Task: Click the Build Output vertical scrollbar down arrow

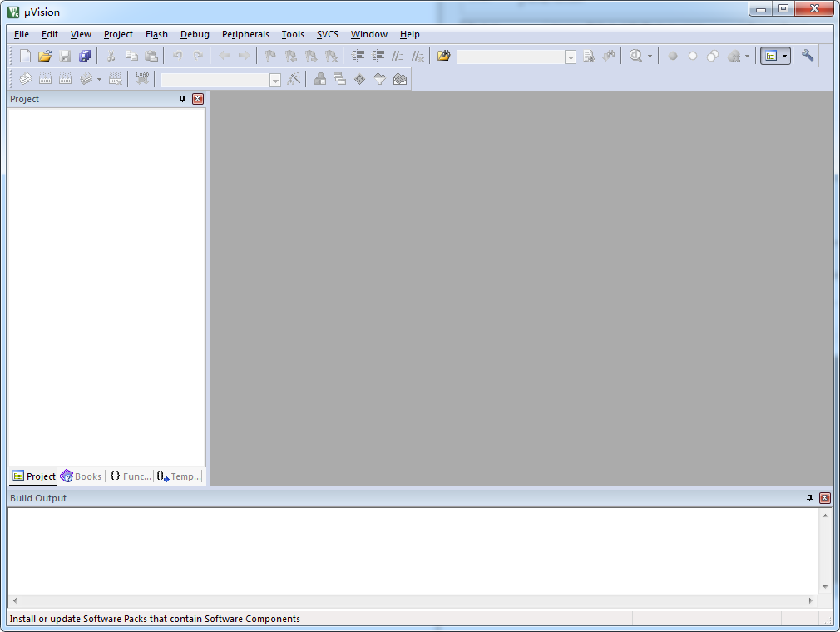Action: click(825, 587)
